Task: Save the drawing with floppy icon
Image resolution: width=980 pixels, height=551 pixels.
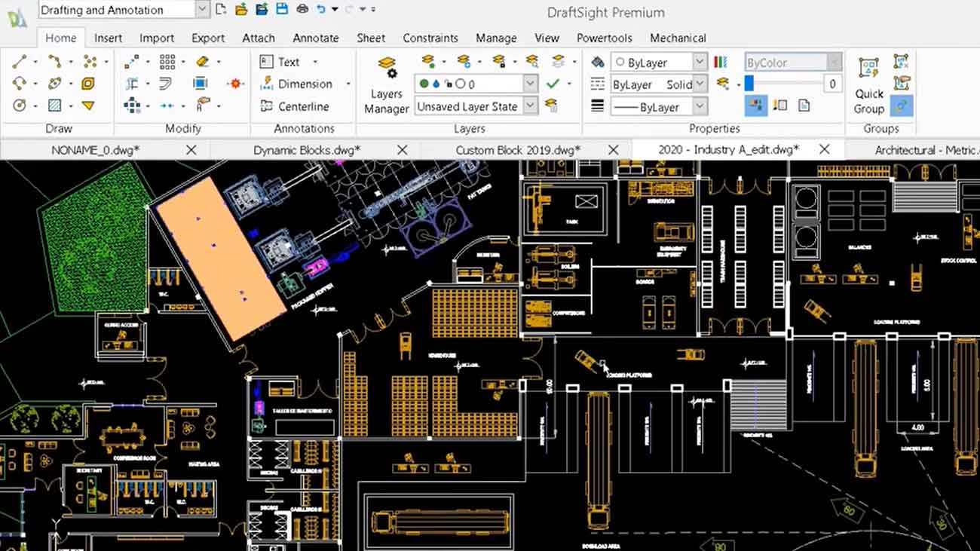Action: (x=282, y=10)
